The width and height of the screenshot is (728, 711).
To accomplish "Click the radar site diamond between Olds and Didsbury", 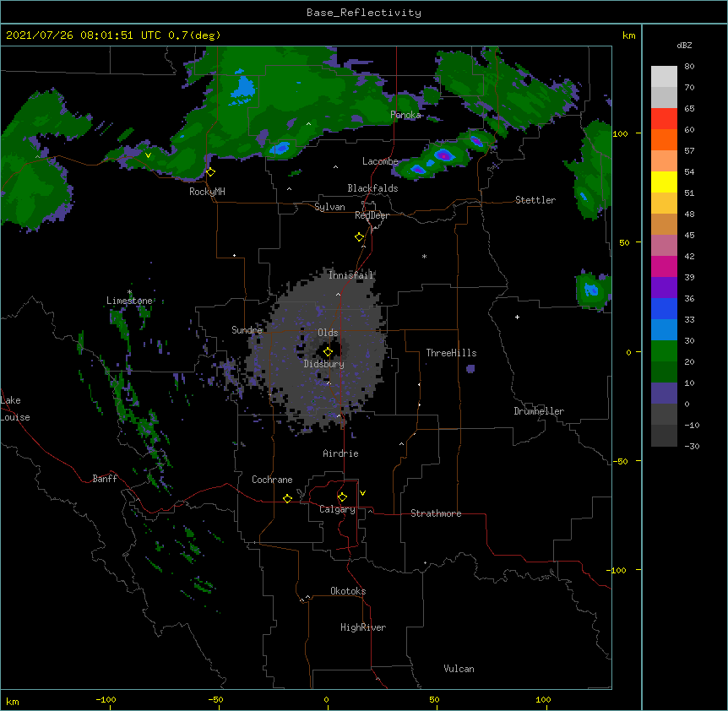I will (328, 352).
